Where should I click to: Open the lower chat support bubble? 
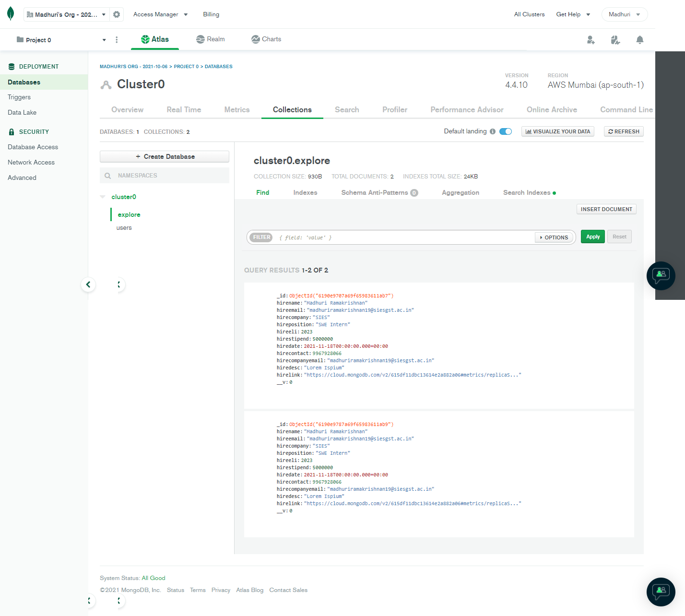tap(661, 592)
